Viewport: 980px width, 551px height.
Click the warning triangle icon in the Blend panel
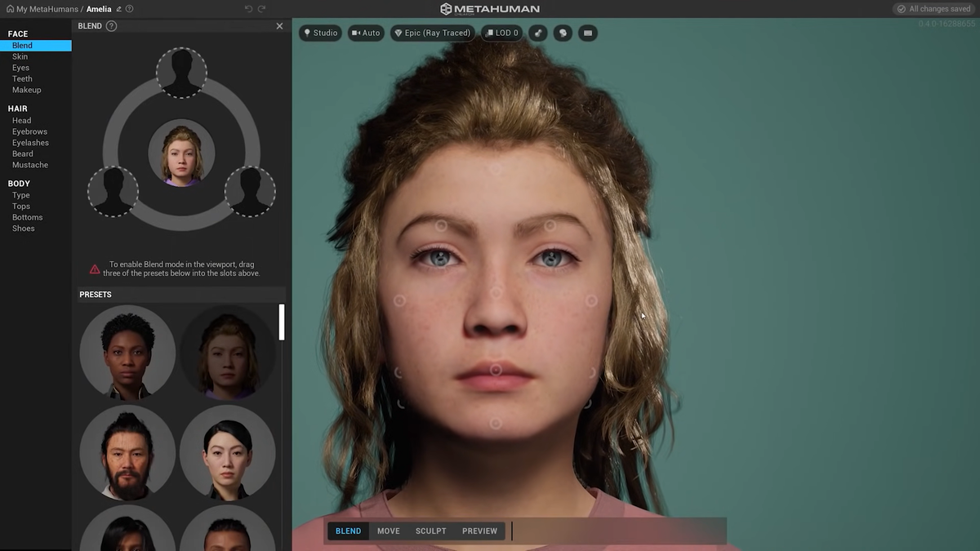95,269
